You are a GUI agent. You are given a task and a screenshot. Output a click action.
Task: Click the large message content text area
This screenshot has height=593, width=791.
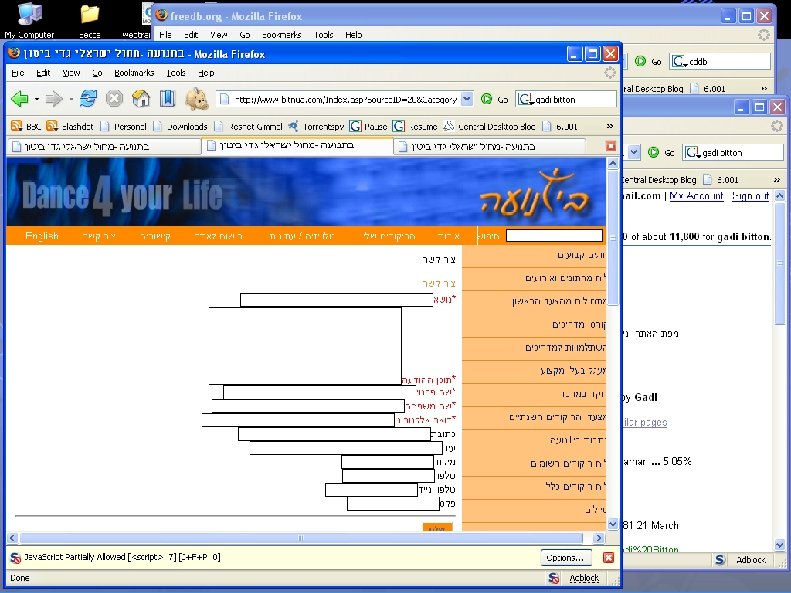[x=306, y=345]
